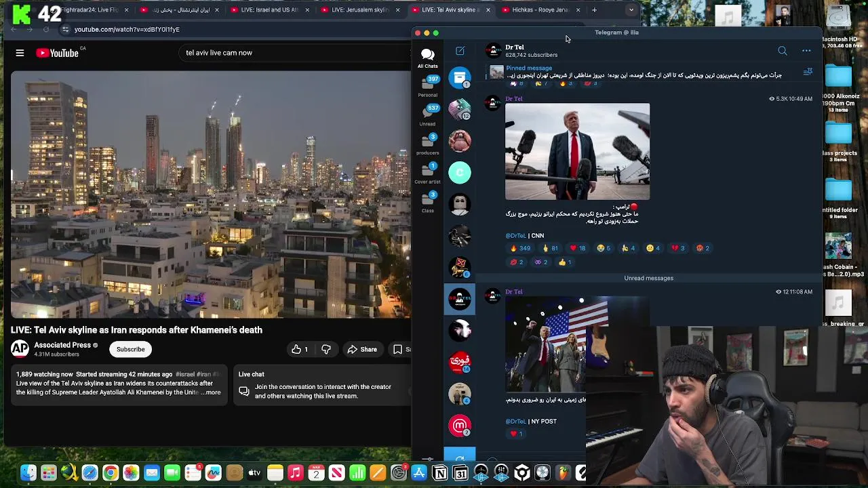Open class projects desktop folder
This screenshot has width=868, height=488.
pos(840,140)
